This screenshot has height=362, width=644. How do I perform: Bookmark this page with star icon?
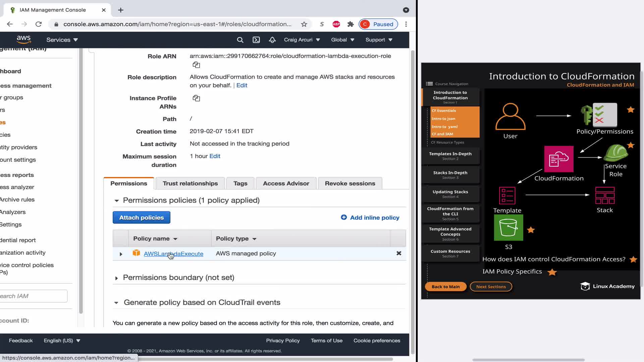pos(304,24)
